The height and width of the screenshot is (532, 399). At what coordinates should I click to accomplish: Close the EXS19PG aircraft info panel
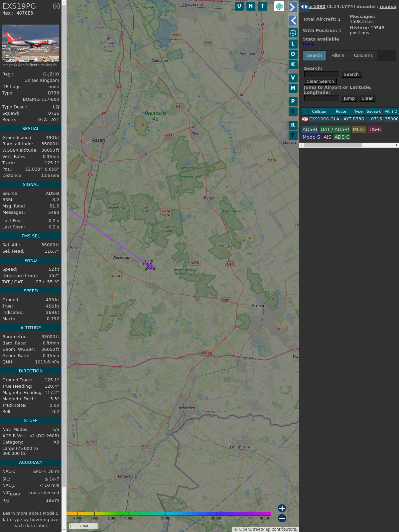(57, 6)
